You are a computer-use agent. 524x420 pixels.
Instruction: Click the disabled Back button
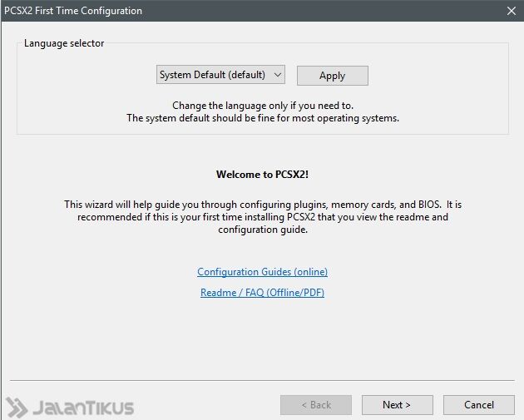pyautogui.click(x=316, y=405)
